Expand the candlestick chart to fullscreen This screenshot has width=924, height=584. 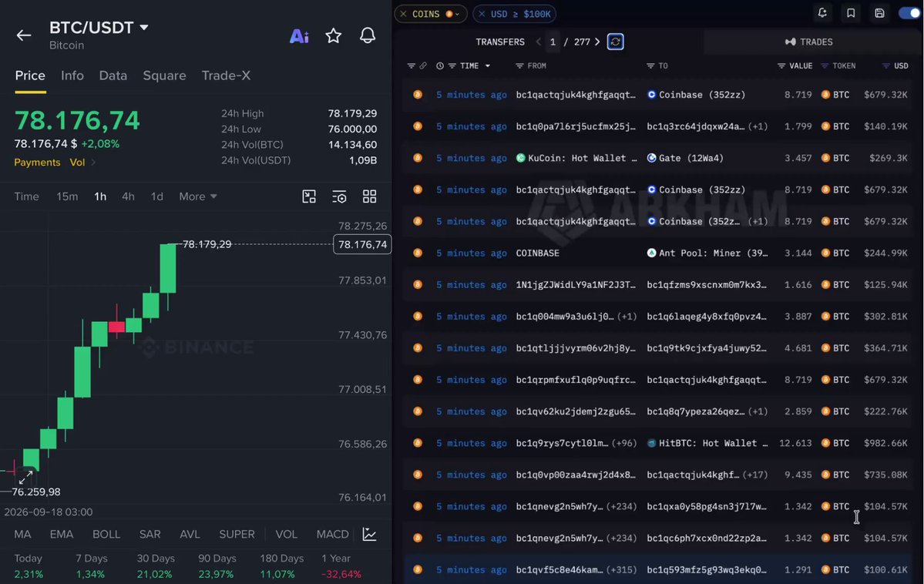(x=25, y=478)
